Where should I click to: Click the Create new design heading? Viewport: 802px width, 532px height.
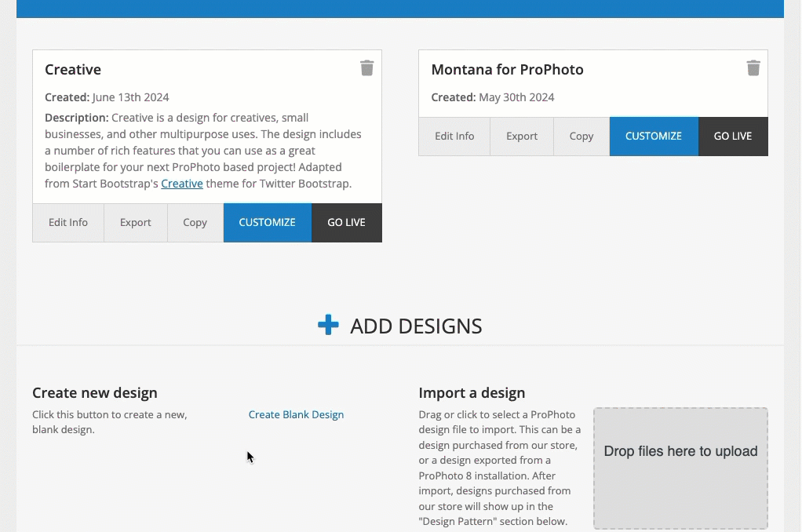[x=95, y=393]
